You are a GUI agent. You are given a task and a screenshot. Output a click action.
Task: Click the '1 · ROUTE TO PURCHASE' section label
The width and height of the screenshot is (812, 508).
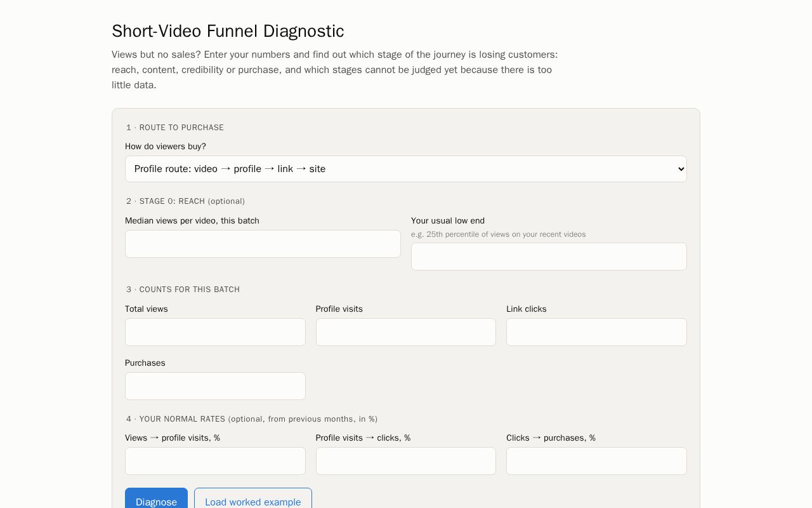point(175,128)
